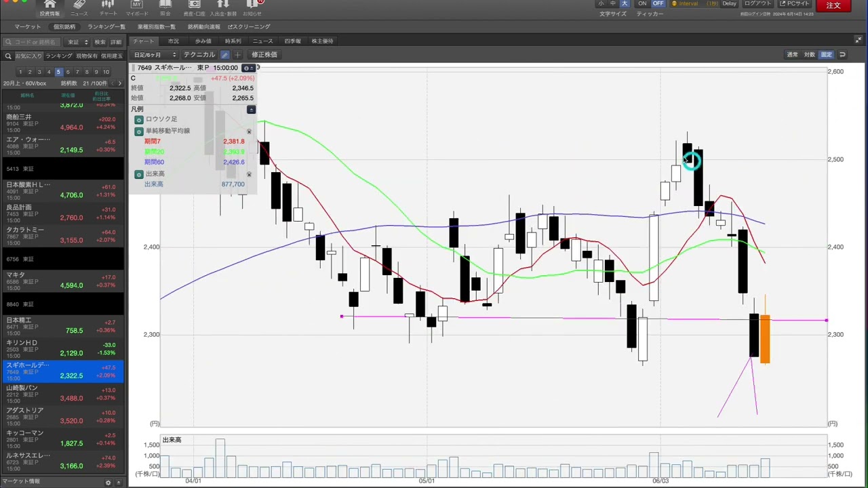Click the undo arrow next to 固定

(842, 55)
